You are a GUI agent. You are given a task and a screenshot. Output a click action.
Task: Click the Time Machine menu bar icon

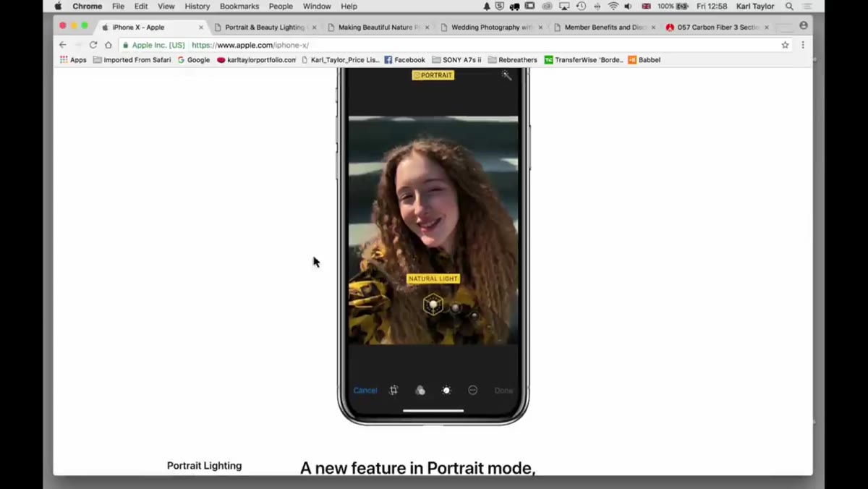pos(581,7)
